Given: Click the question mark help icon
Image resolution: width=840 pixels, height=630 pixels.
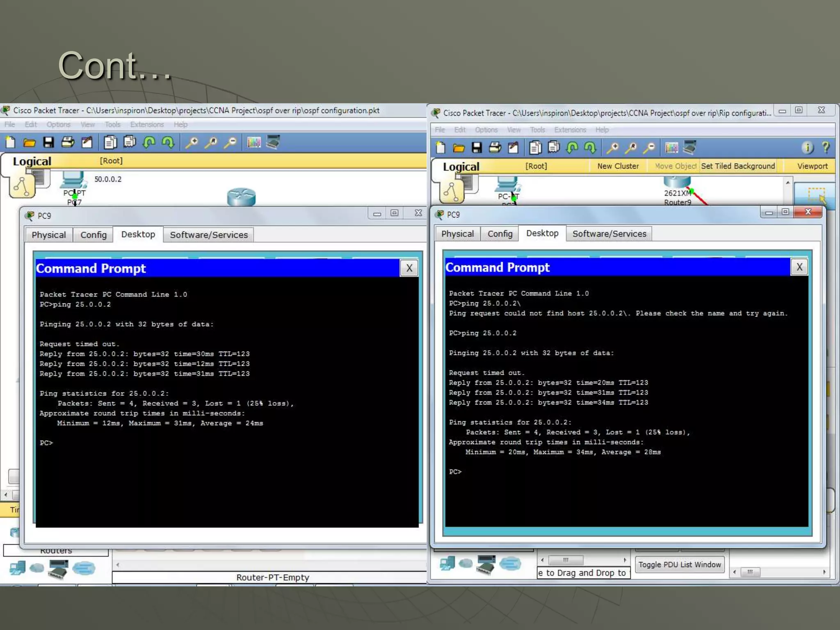Looking at the screenshot, I should pos(826,147).
